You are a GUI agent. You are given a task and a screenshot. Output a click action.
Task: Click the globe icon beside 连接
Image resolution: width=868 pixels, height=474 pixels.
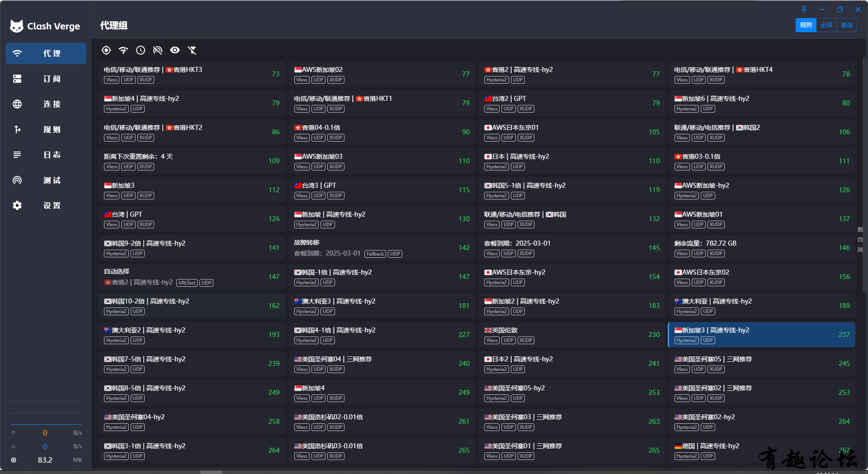(17, 104)
